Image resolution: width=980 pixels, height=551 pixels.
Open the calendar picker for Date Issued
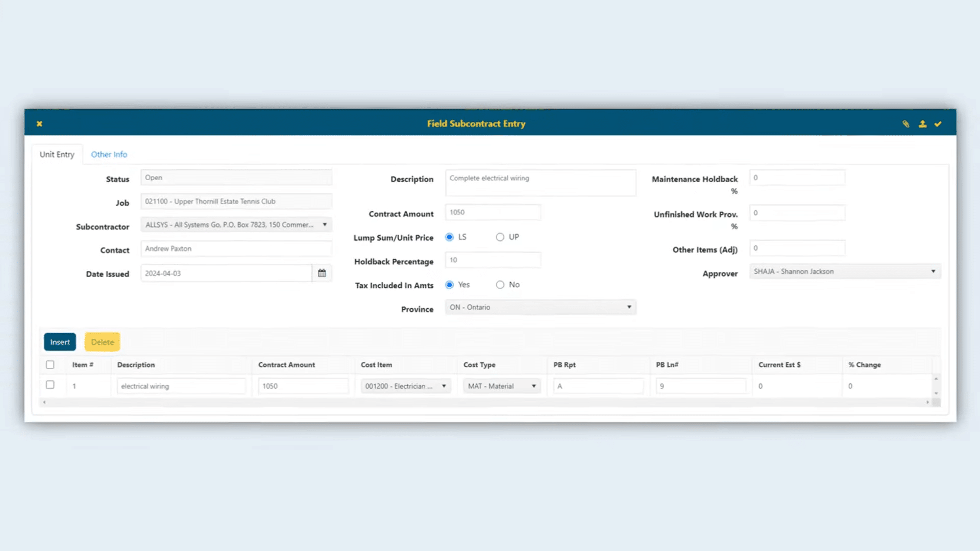point(322,273)
